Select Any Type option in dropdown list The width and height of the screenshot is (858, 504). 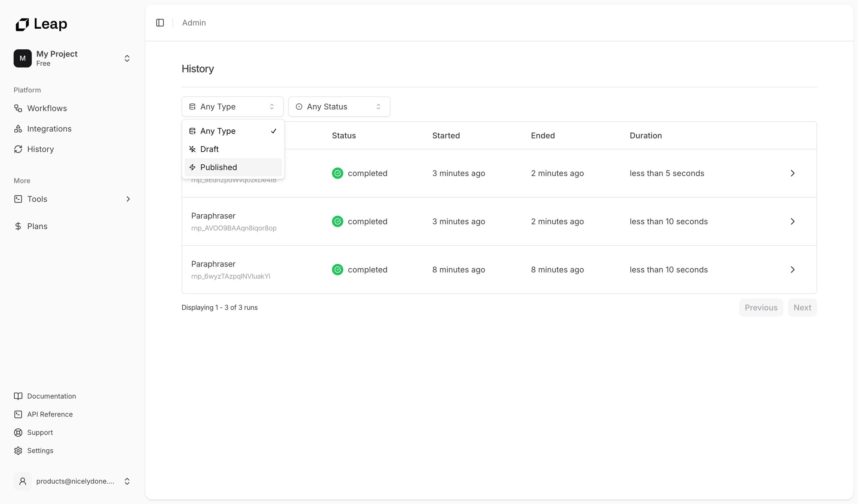coord(233,131)
